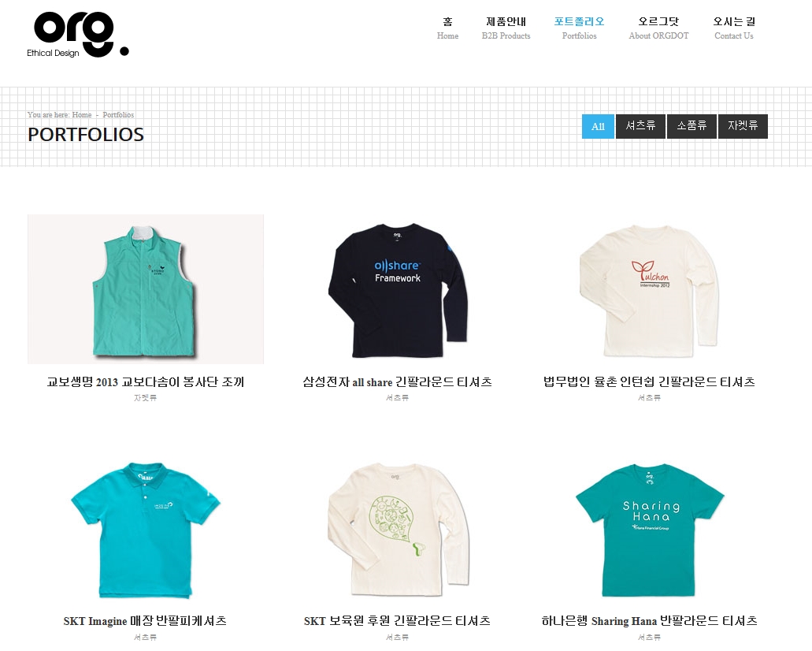Open the Yulchon internship white shirt image
The image size is (812, 651).
click(x=650, y=289)
